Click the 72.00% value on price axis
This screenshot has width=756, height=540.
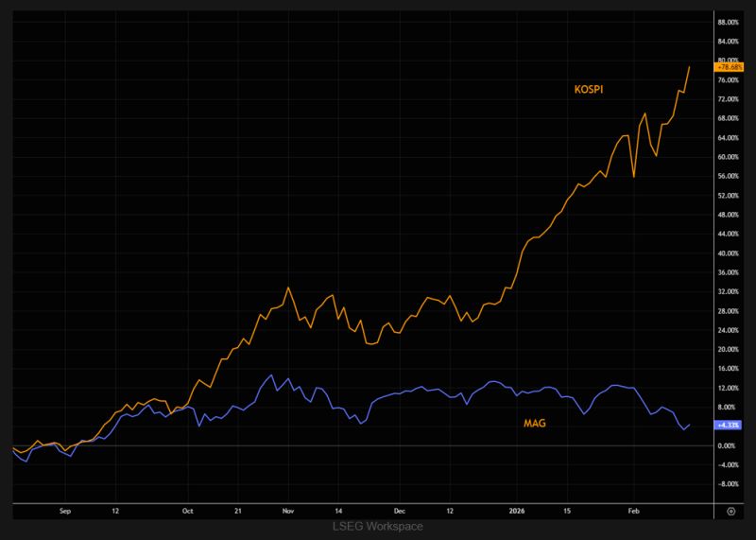728,99
